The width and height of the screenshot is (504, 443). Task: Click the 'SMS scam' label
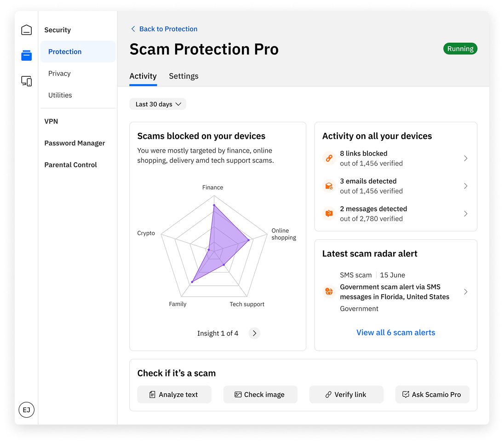pyautogui.click(x=356, y=275)
